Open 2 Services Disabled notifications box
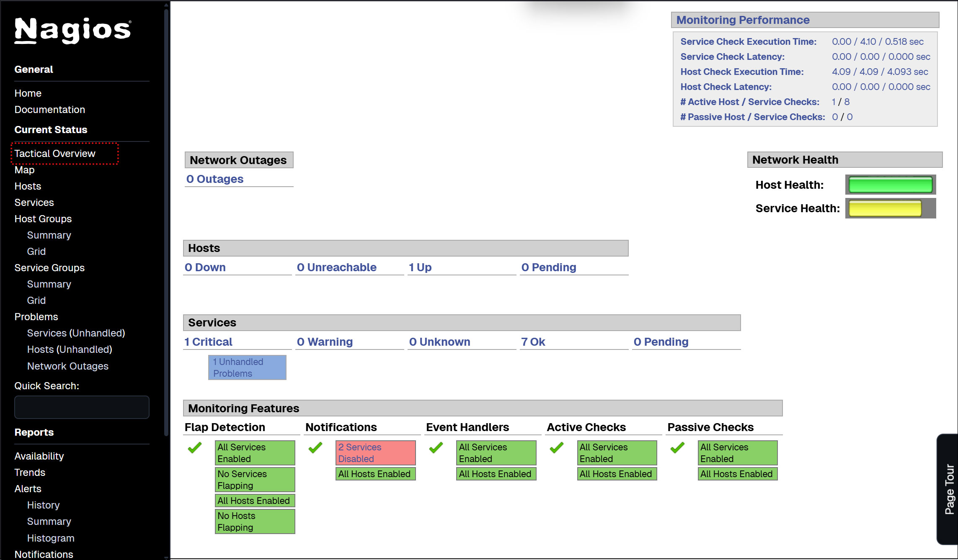Viewport: 958px width, 560px height. tap(375, 453)
